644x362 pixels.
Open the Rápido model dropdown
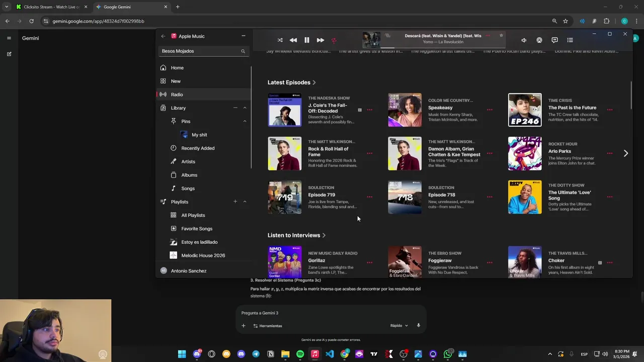[x=399, y=326]
